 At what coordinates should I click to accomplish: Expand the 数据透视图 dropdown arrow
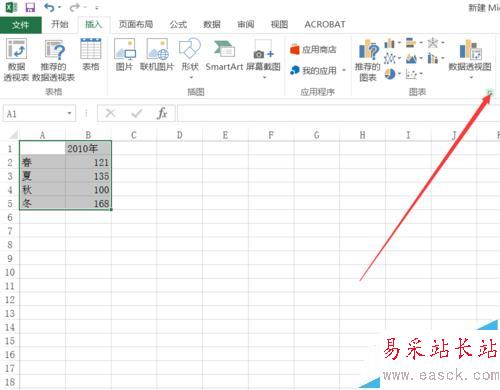(471, 78)
